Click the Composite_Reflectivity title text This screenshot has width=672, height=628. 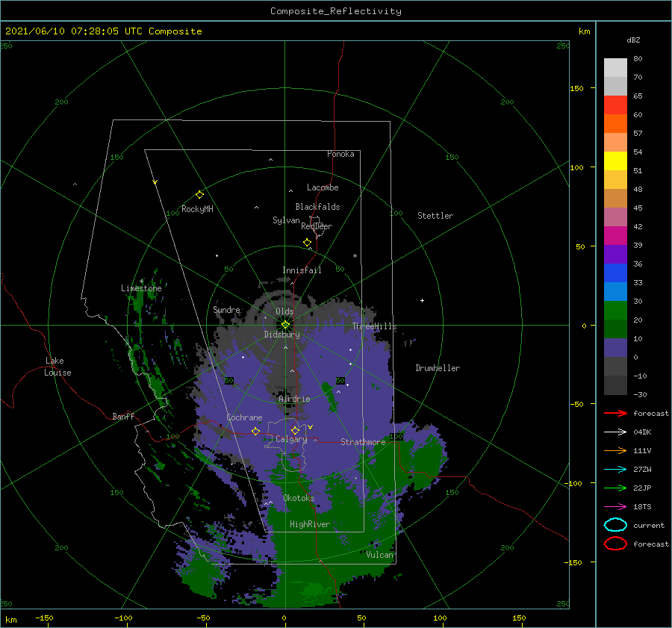click(x=336, y=11)
